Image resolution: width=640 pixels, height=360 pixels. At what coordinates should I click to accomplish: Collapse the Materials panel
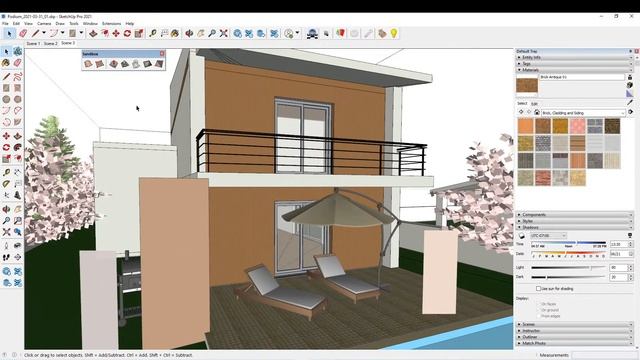coord(575,70)
